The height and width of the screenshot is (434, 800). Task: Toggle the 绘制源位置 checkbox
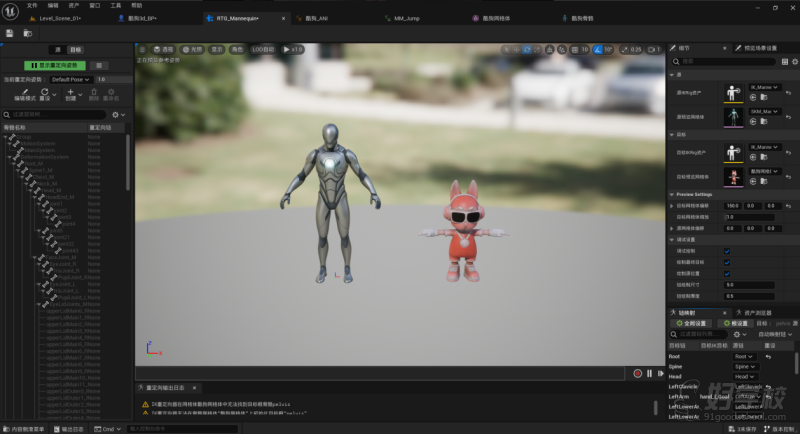[x=727, y=273]
